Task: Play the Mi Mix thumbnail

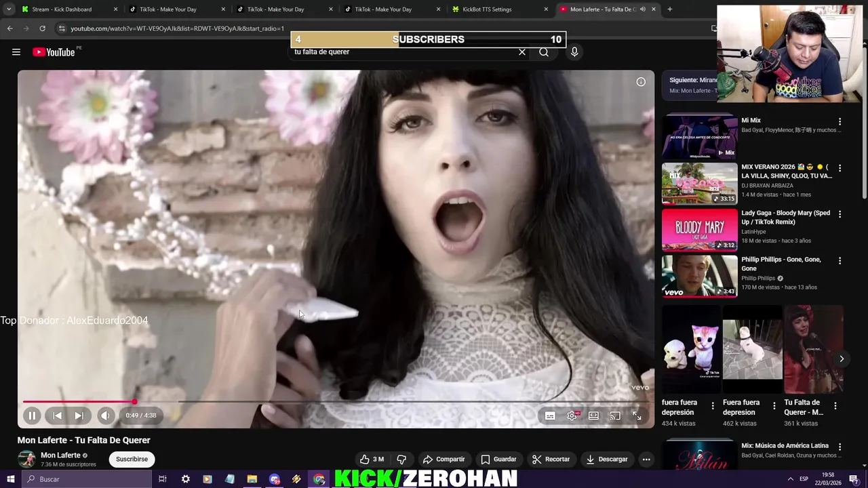Action: [x=699, y=137]
